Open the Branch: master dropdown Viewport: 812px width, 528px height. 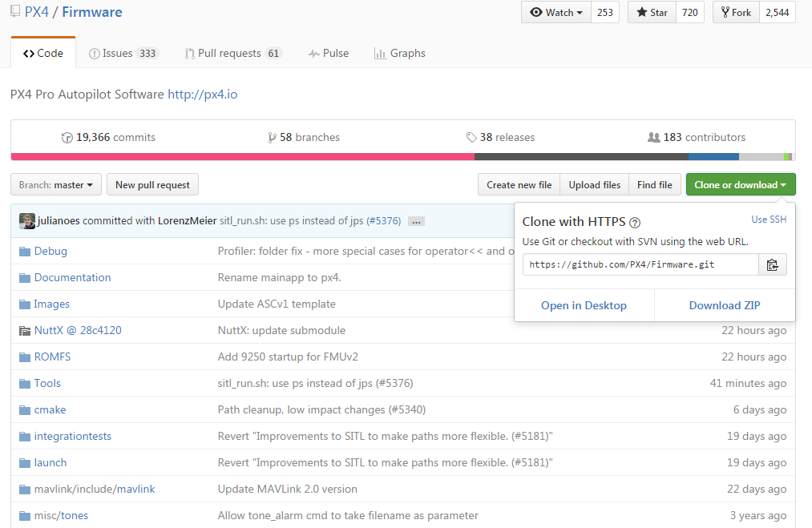coord(56,185)
